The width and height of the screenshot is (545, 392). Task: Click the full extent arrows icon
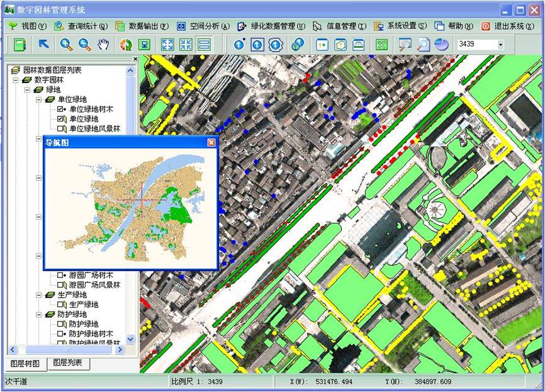[167, 45]
